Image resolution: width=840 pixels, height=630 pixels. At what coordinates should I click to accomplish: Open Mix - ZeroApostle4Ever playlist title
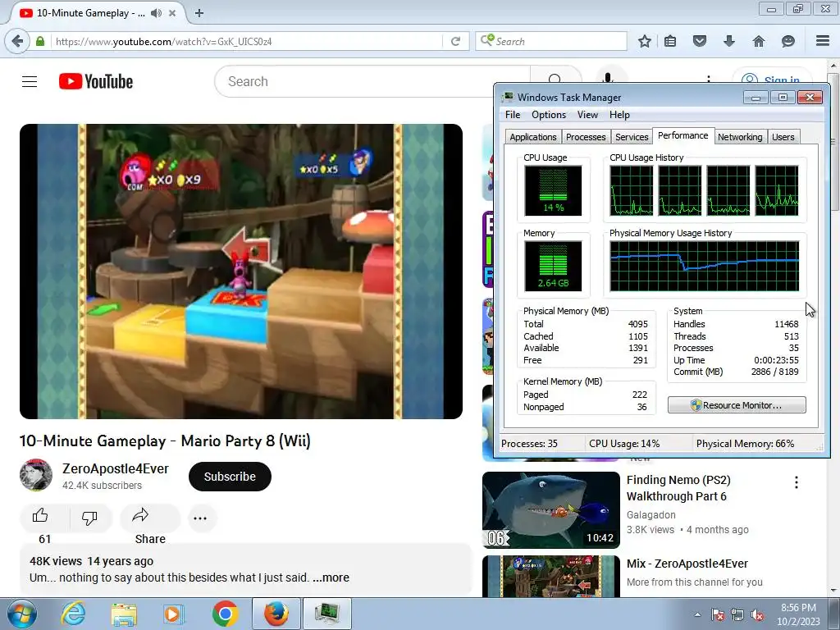[687, 564]
